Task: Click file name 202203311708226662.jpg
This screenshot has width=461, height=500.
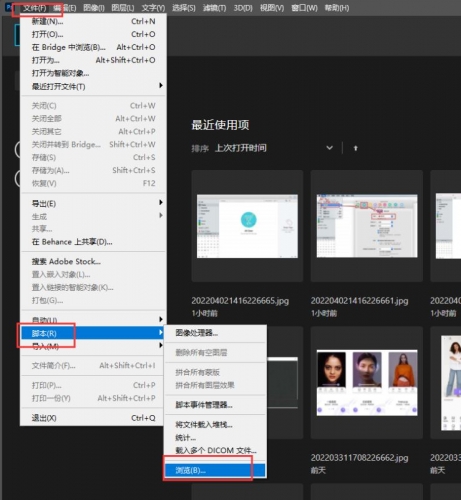Action: pos(359,458)
